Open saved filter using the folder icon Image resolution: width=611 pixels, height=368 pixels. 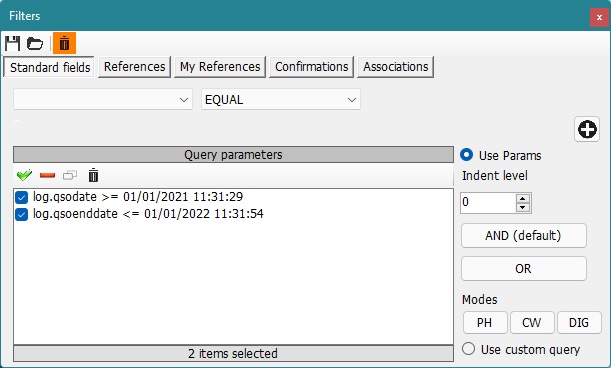(x=35, y=43)
